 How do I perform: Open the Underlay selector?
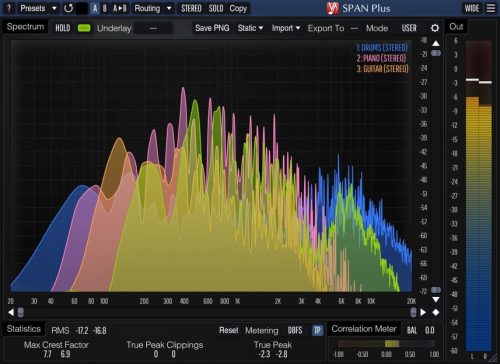coord(153,28)
